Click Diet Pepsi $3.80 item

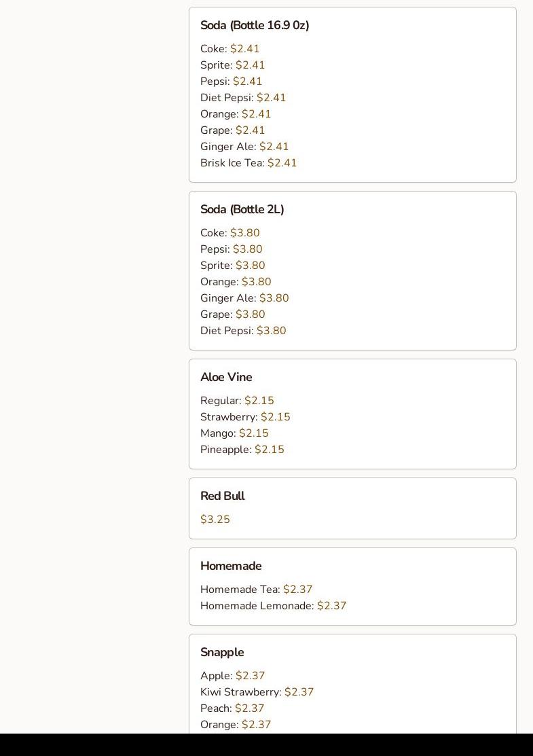click(x=242, y=331)
